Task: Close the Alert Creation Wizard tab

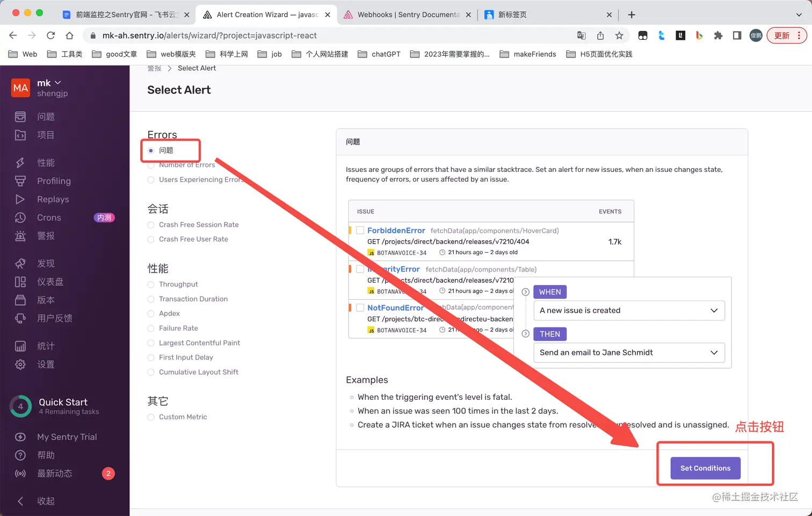Action: [328, 15]
